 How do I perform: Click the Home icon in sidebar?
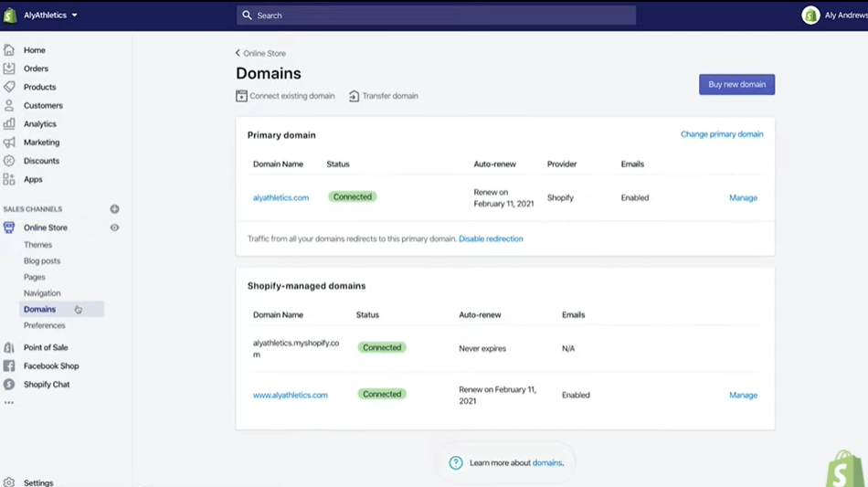9,50
